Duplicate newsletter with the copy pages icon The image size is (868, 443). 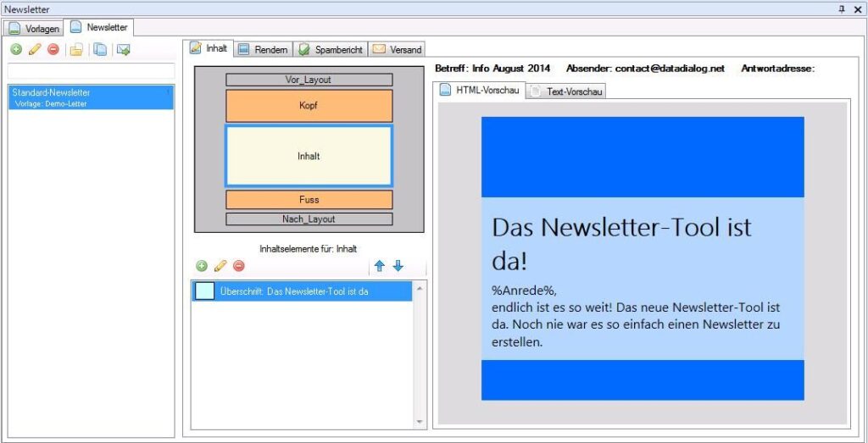100,50
